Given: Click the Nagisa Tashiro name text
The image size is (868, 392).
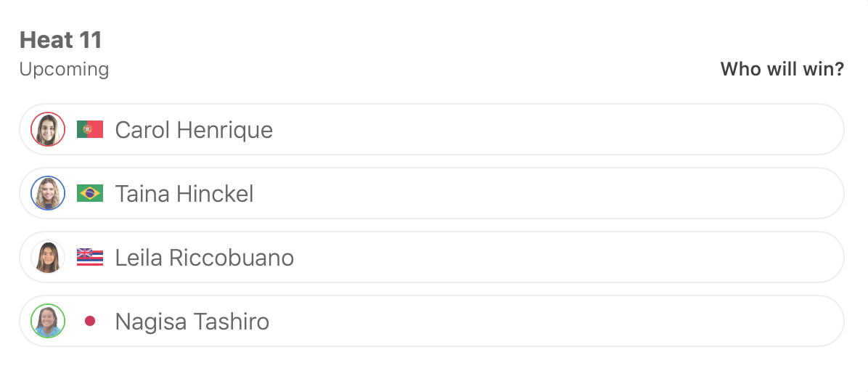Looking at the screenshot, I should (192, 322).
